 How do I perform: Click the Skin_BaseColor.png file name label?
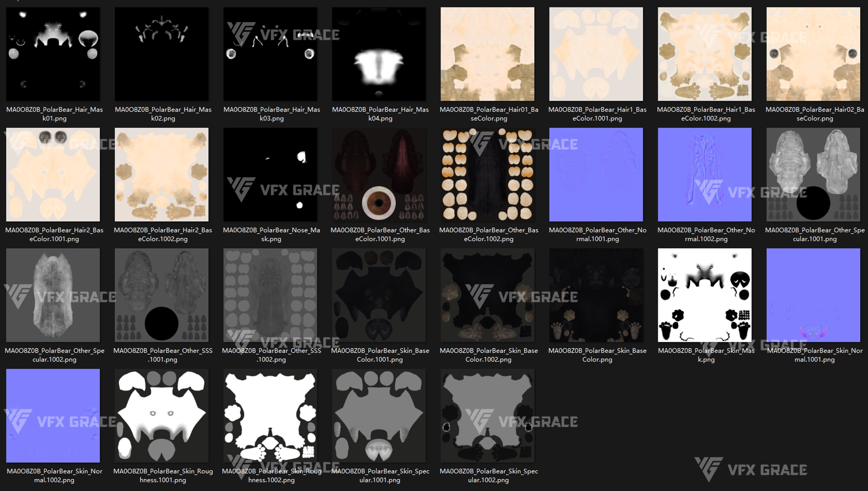click(x=597, y=355)
